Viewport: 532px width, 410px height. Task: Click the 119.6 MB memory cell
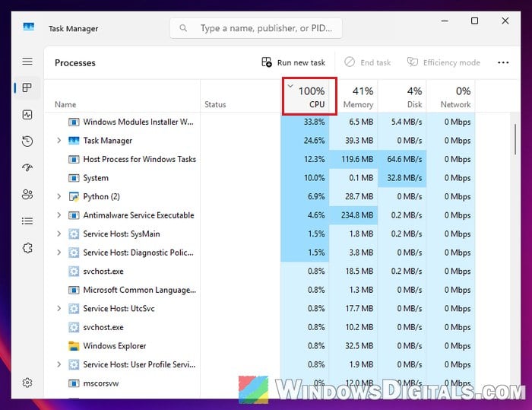353,159
